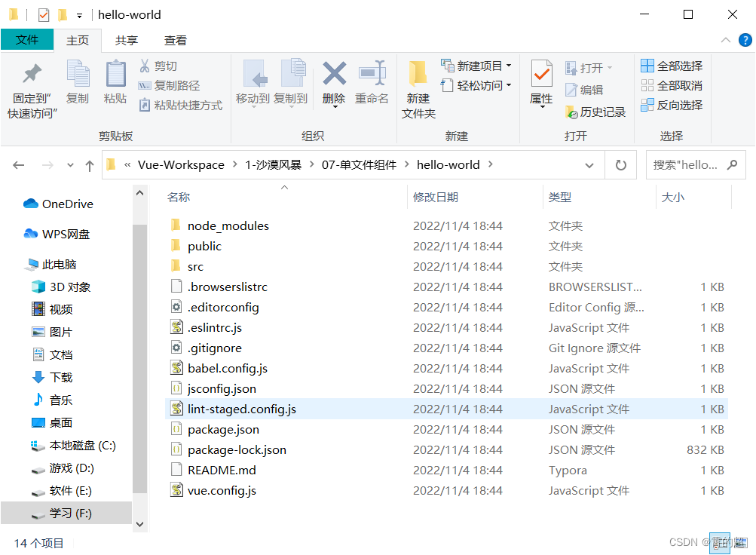
Task: Open WPS网盘 in navigation pane
Action: pos(57,235)
